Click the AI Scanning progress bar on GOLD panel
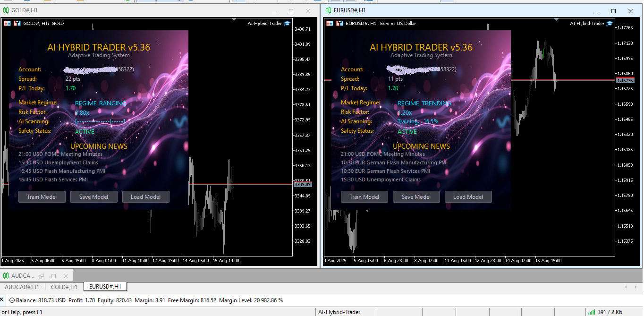The image size is (644, 316). pyautogui.click(x=100, y=122)
